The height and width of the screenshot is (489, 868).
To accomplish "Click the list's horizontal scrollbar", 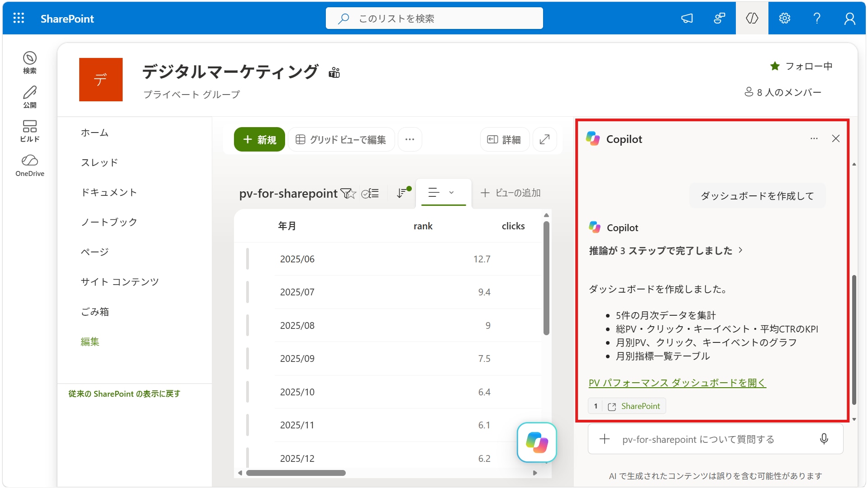I will pos(296,473).
